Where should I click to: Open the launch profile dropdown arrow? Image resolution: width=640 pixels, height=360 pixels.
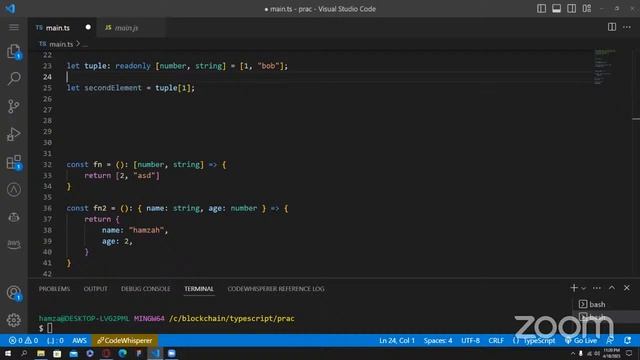click(x=584, y=288)
